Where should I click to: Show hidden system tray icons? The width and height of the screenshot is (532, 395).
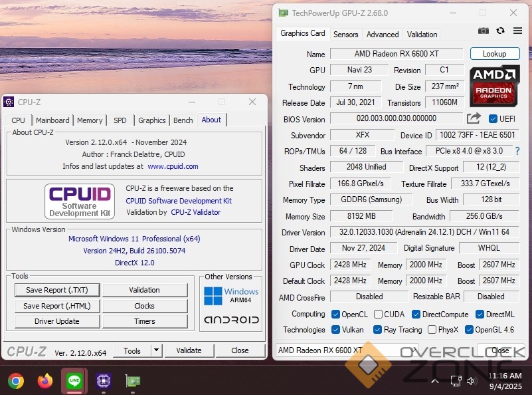point(434,381)
